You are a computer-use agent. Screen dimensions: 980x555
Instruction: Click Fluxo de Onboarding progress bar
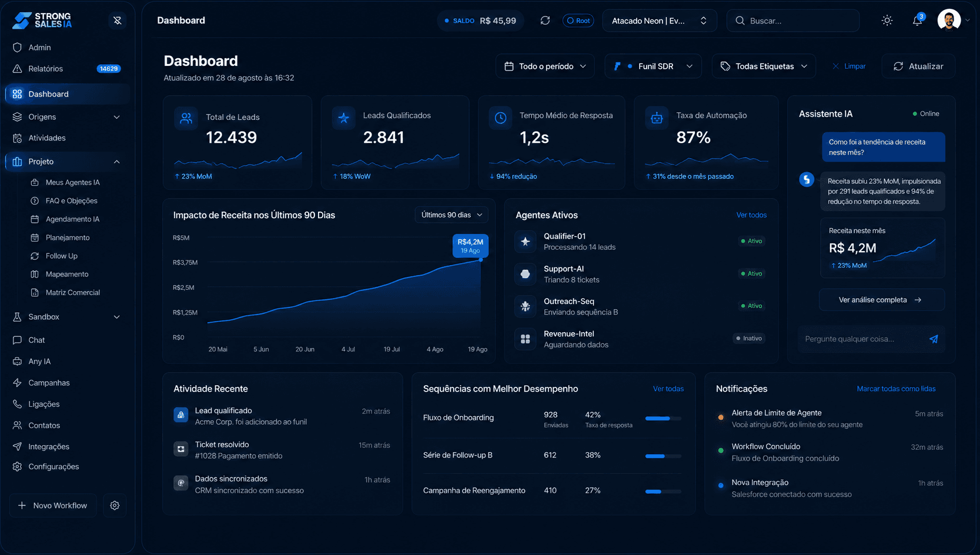tap(663, 419)
